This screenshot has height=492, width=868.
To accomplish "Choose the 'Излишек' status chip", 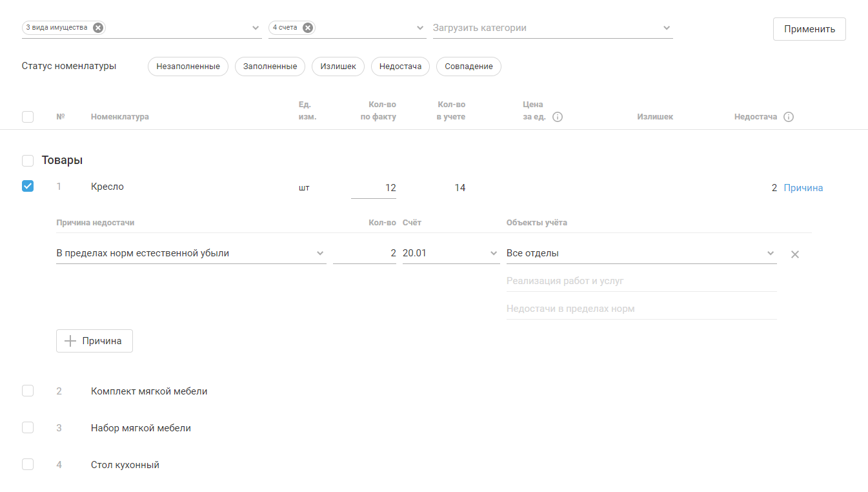I will coord(338,67).
